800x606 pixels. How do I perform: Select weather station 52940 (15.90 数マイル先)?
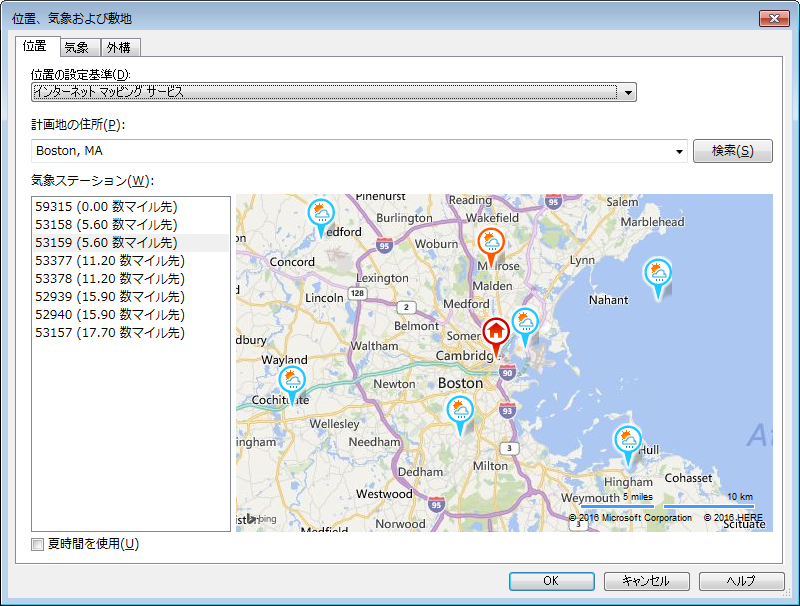tap(131, 315)
